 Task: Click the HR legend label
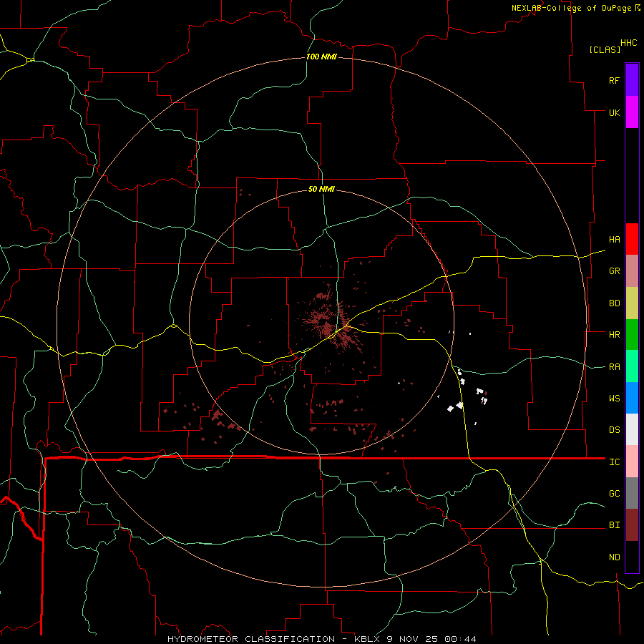tap(614, 335)
